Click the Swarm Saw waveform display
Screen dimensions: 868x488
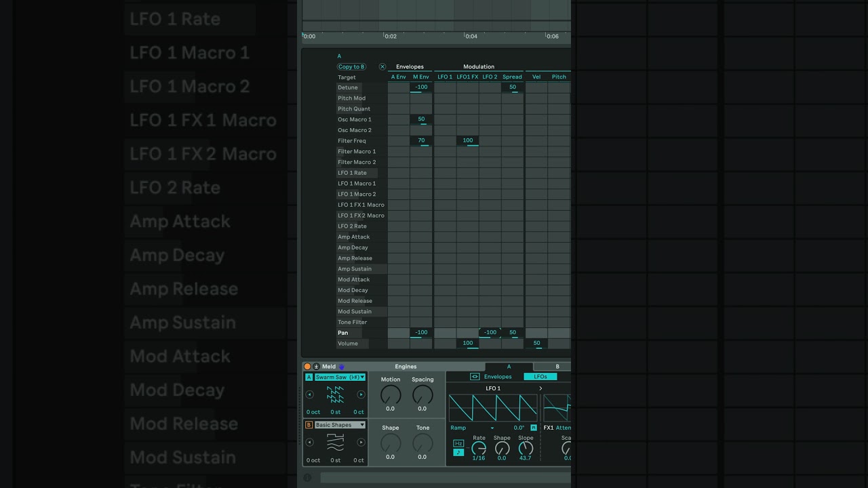(x=336, y=394)
